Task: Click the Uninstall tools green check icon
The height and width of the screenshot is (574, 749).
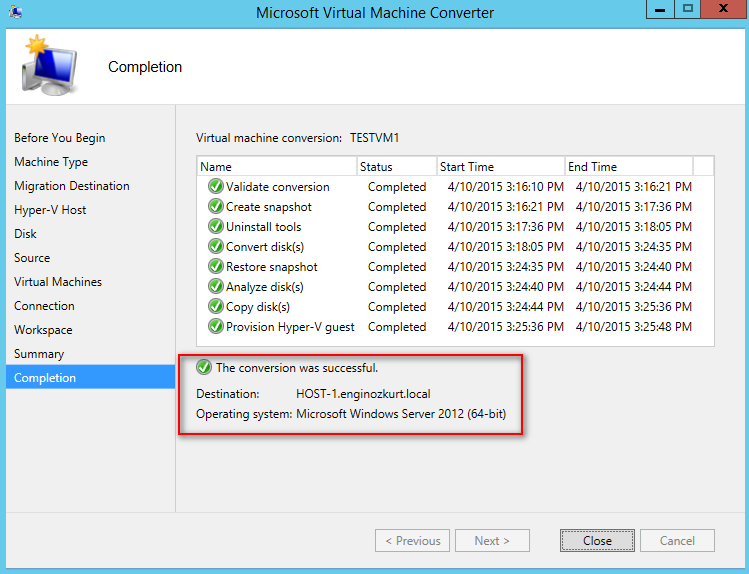Action: (x=215, y=226)
